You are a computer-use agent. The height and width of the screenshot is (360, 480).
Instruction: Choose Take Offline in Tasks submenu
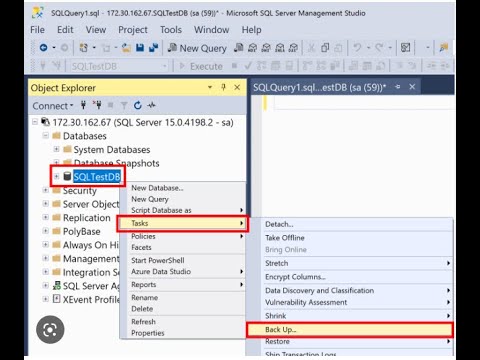pos(285,238)
